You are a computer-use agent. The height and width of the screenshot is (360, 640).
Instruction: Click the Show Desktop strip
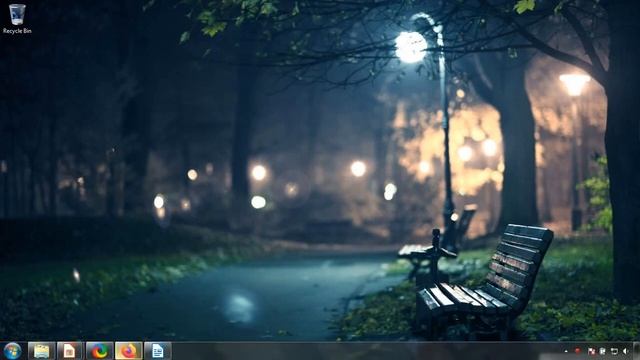(x=636, y=351)
